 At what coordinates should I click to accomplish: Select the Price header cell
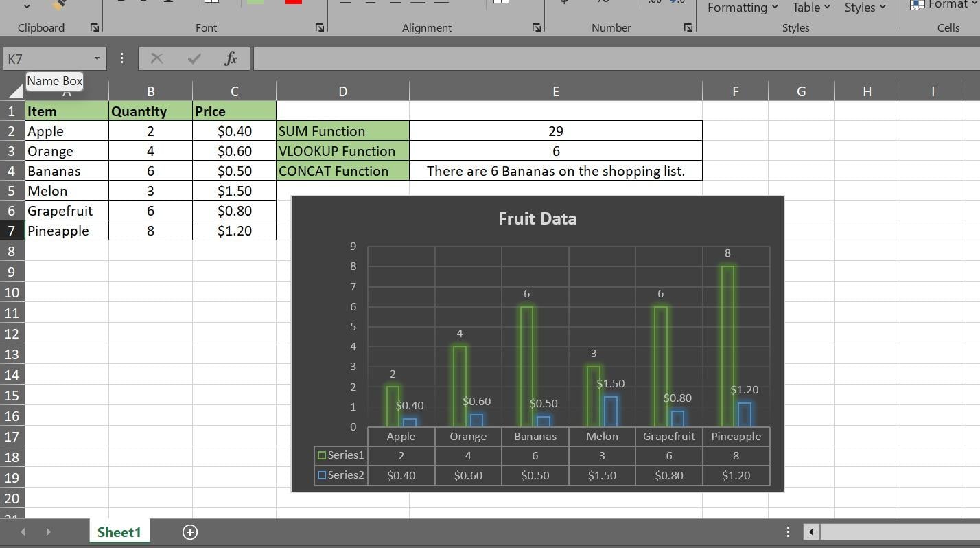[234, 111]
